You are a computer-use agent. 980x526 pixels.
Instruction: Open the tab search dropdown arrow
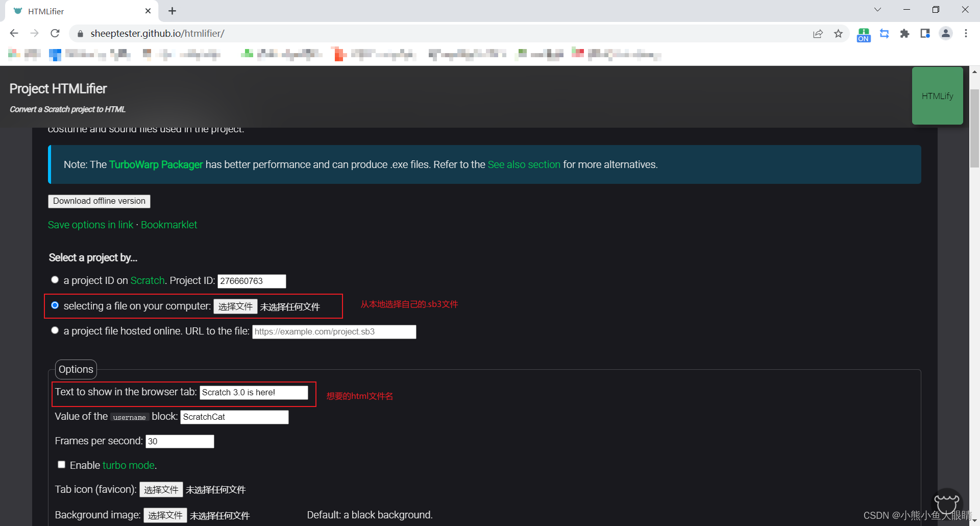point(877,10)
